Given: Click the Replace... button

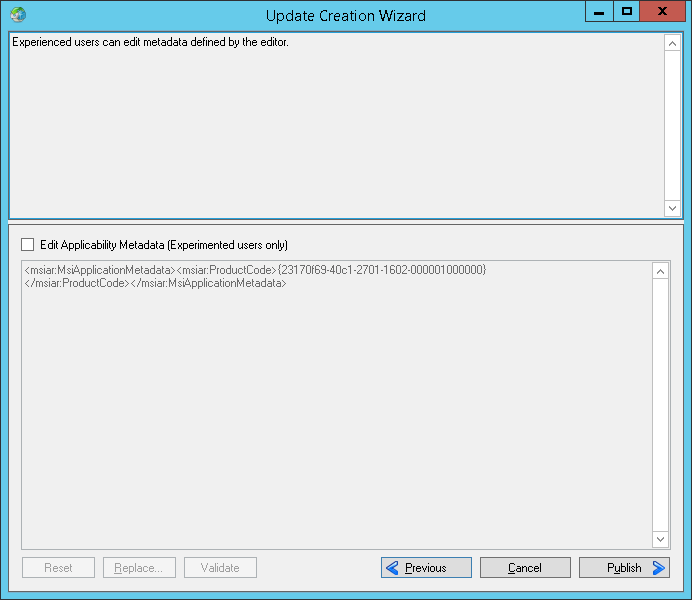Looking at the screenshot, I should pyautogui.click(x=139, y=567).
